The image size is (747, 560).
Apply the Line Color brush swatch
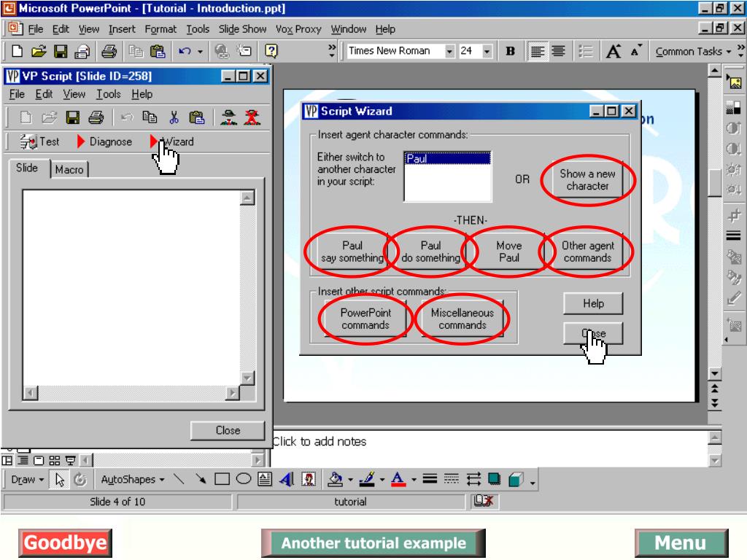[x=367, y=479]
